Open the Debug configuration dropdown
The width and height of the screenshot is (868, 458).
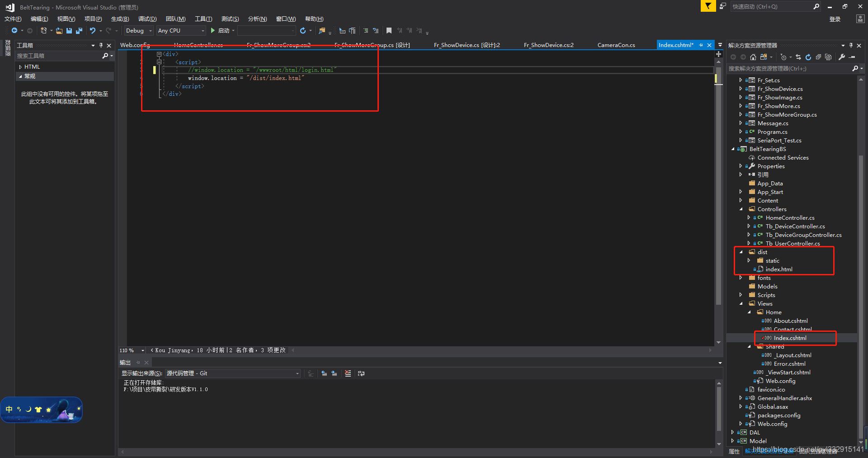pyautogui.click(x=138, y=31)
